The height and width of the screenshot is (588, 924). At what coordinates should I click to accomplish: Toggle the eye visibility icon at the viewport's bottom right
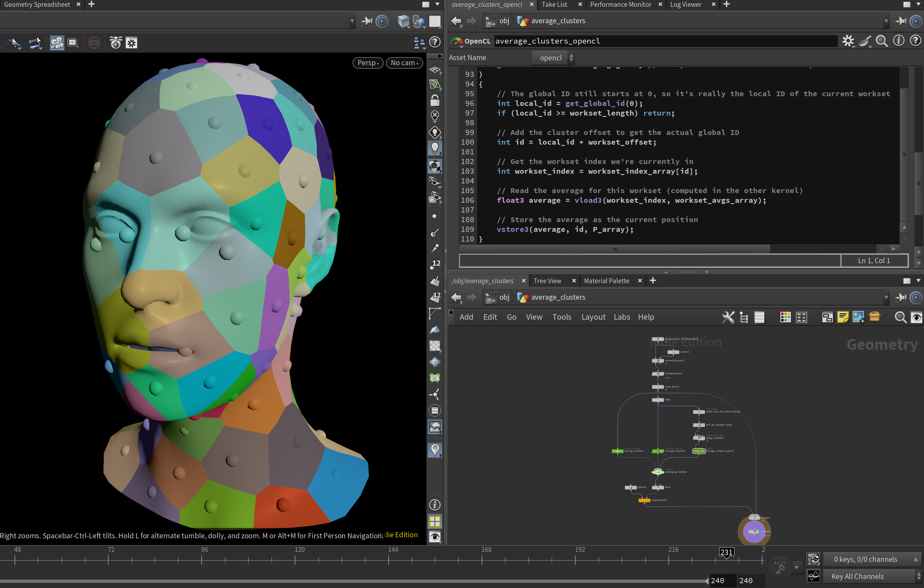[435, 537]
